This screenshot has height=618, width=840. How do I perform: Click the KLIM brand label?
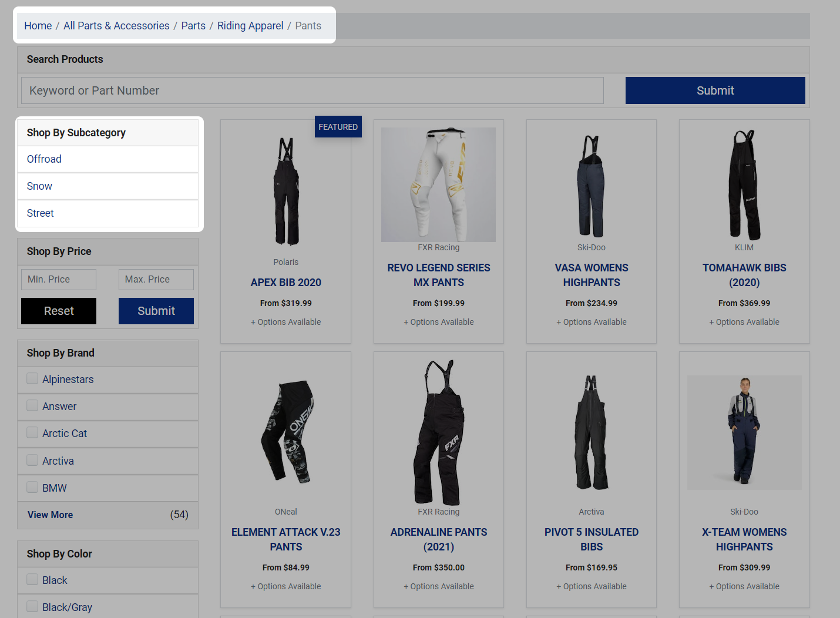[744, 247]
